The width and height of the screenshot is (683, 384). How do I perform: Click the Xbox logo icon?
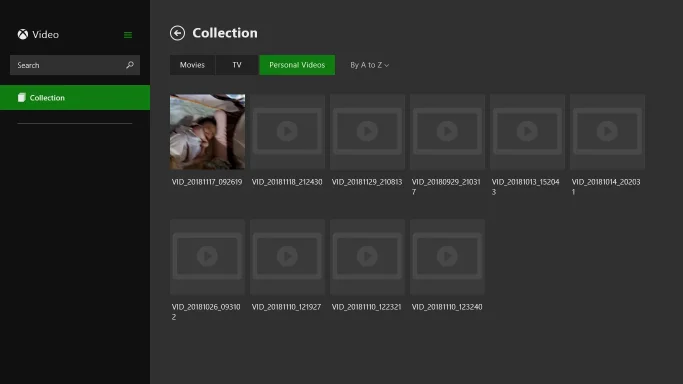[x=23, y=34]
